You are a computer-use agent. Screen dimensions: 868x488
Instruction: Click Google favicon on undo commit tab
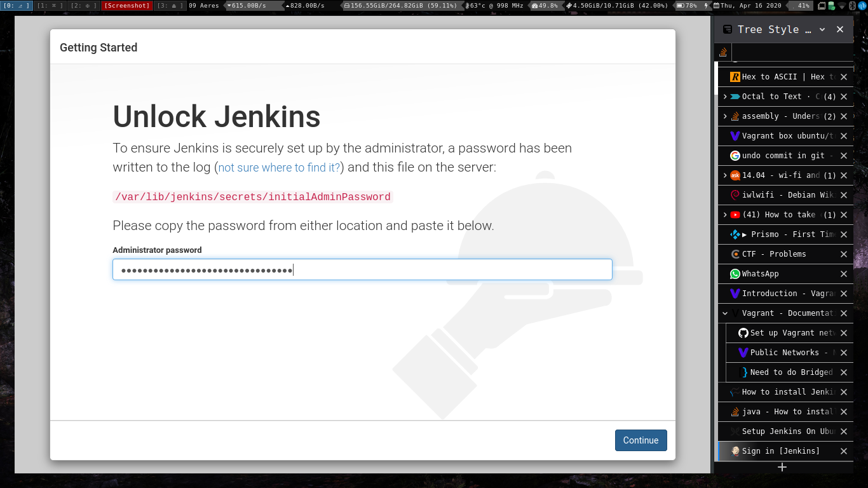coord(735,156)
